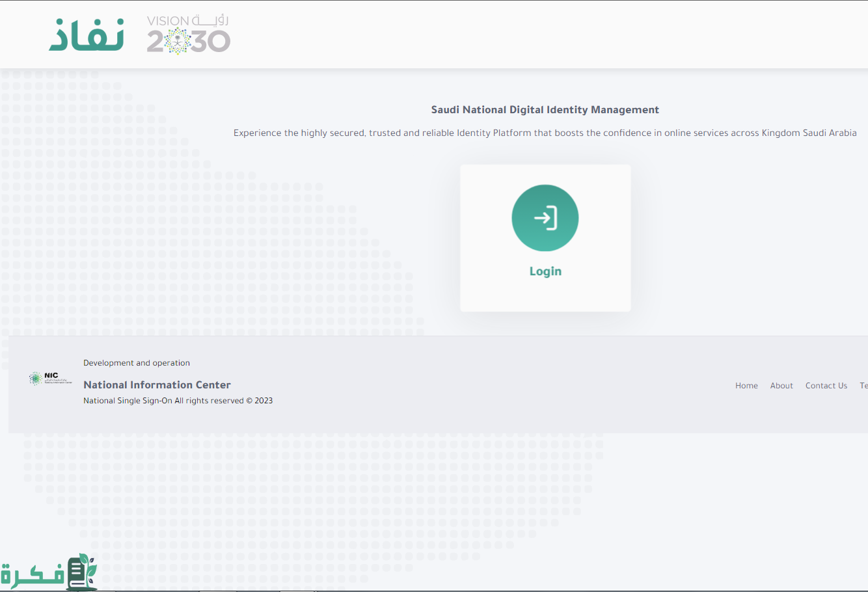Click the green Nafath logo
The image size is (868, 592).
click(x=87, y=34)
